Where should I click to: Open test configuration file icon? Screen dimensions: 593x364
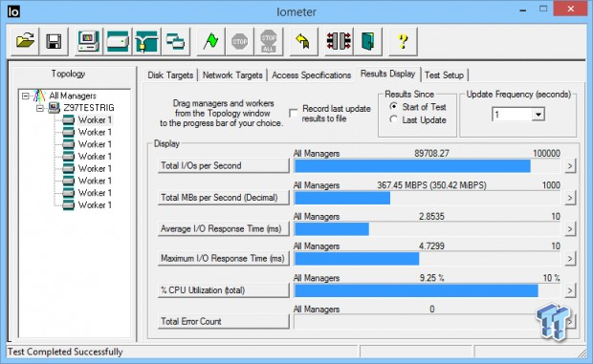(x=25, y=41)
